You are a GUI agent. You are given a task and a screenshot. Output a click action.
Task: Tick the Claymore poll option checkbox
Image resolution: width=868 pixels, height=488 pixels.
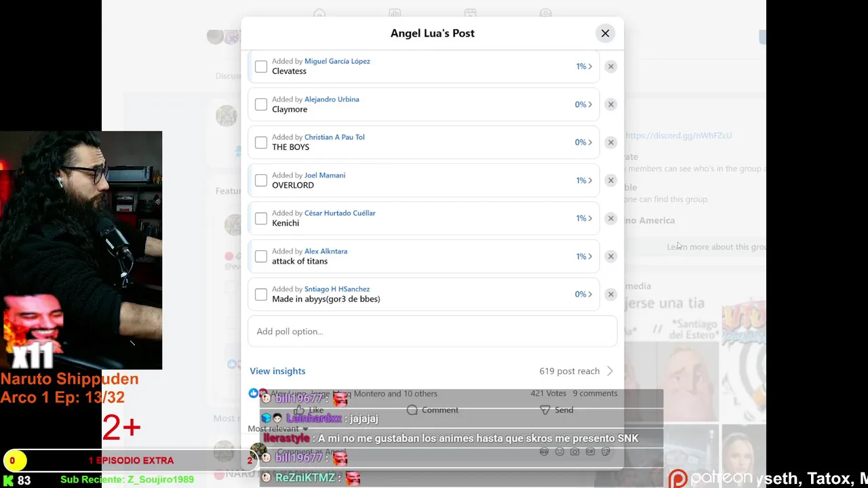pos(261,104)
